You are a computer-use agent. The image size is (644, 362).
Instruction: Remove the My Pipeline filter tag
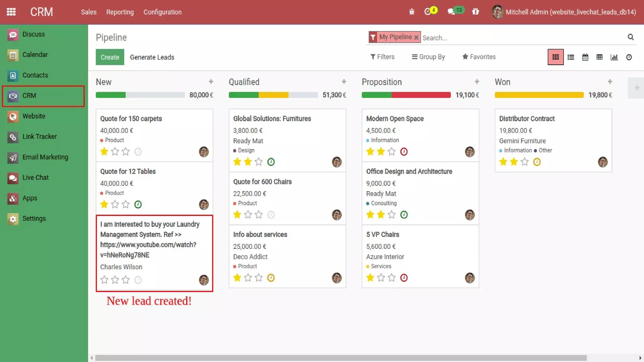coord(416,37)
